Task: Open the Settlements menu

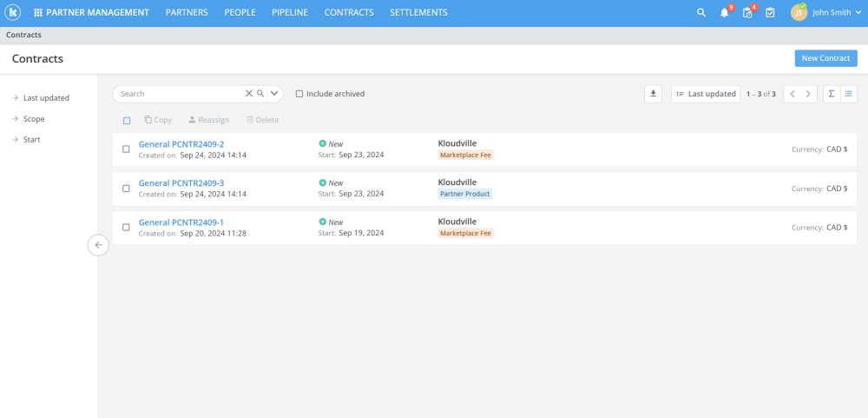Action: click(419, 12)
